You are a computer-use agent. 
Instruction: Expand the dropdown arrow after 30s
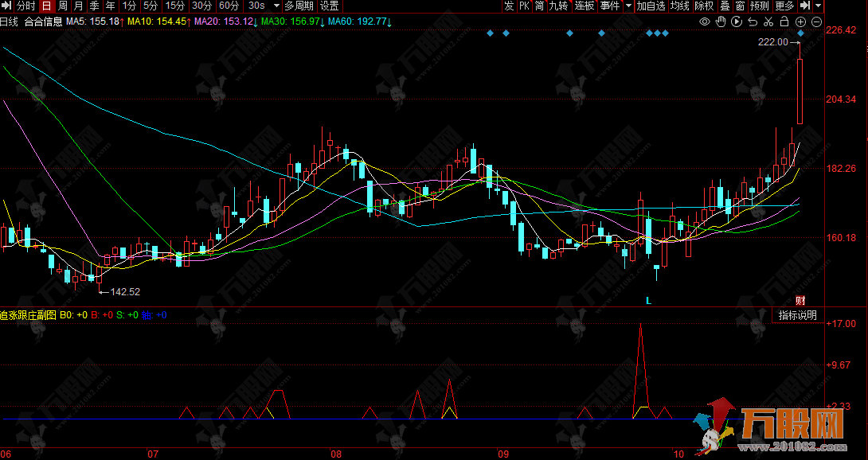coord(275,6)
